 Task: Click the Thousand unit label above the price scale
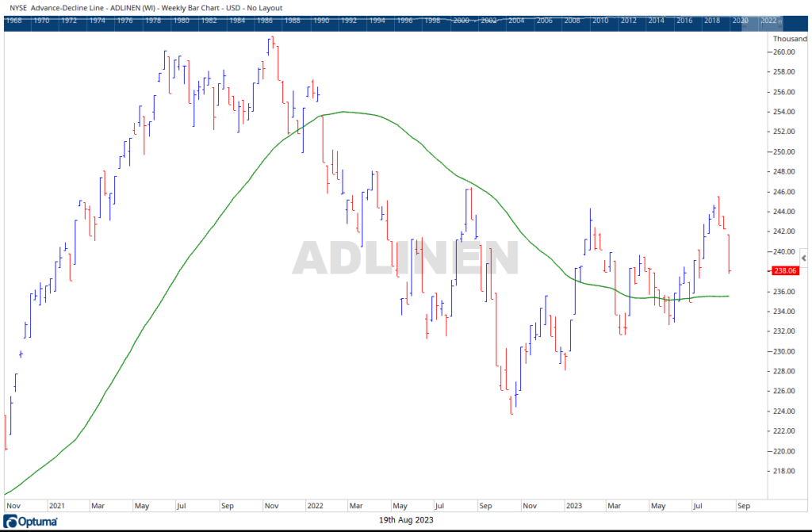tap(789, 38)
